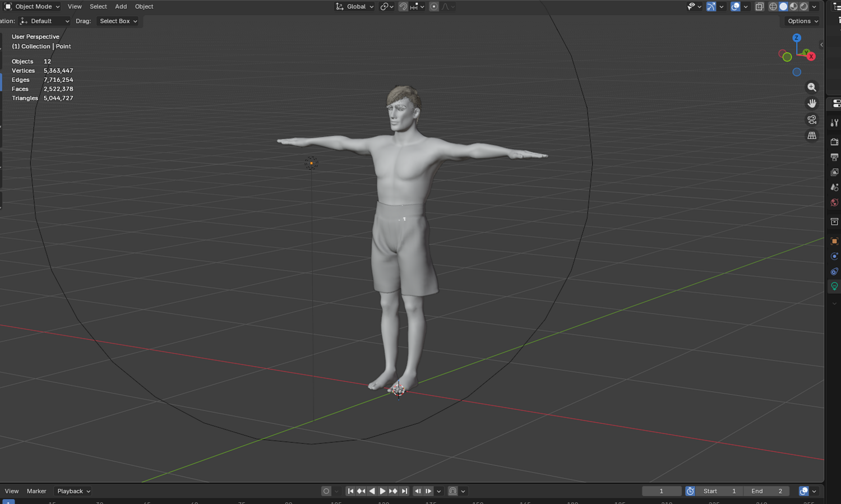Screen dimensions: 841x504
Task: Jump to the last frame of playback
Action: [x=404, y=491]
